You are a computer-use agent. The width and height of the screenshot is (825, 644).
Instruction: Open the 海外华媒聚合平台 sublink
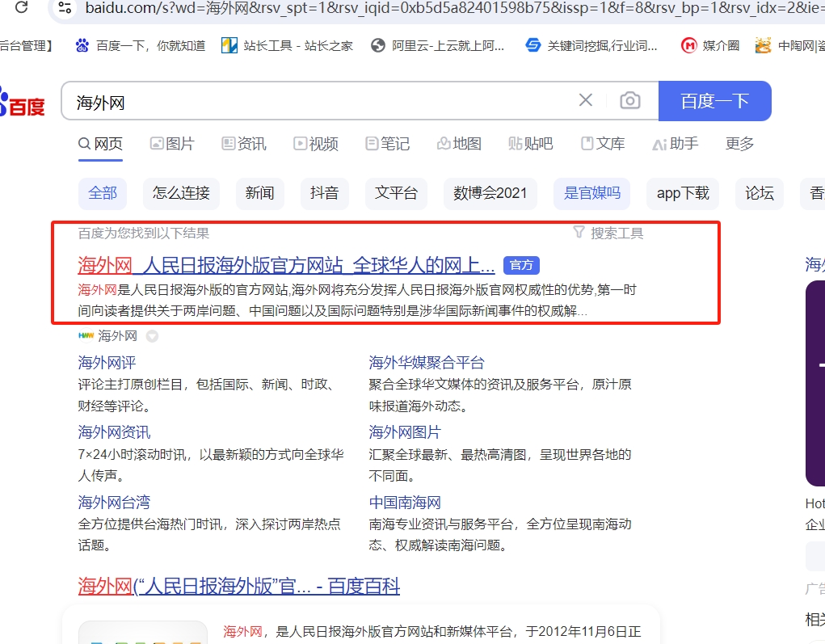[x=426, y=363]
